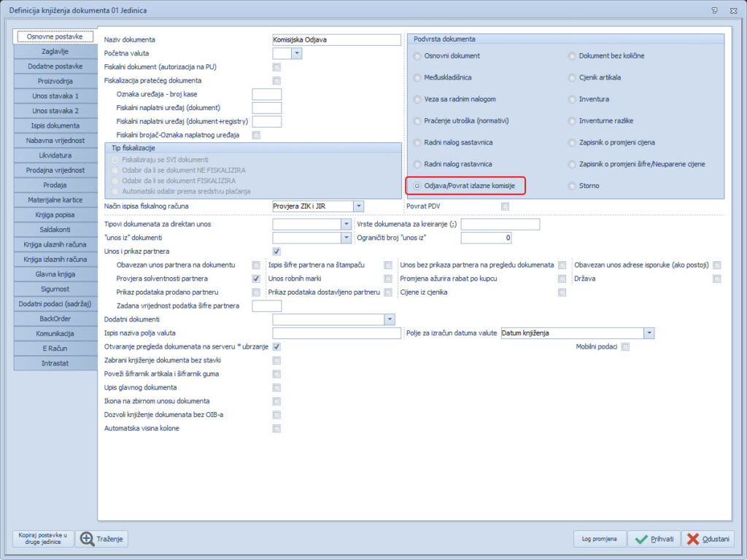Click the title bar help icon

(713, 10)
